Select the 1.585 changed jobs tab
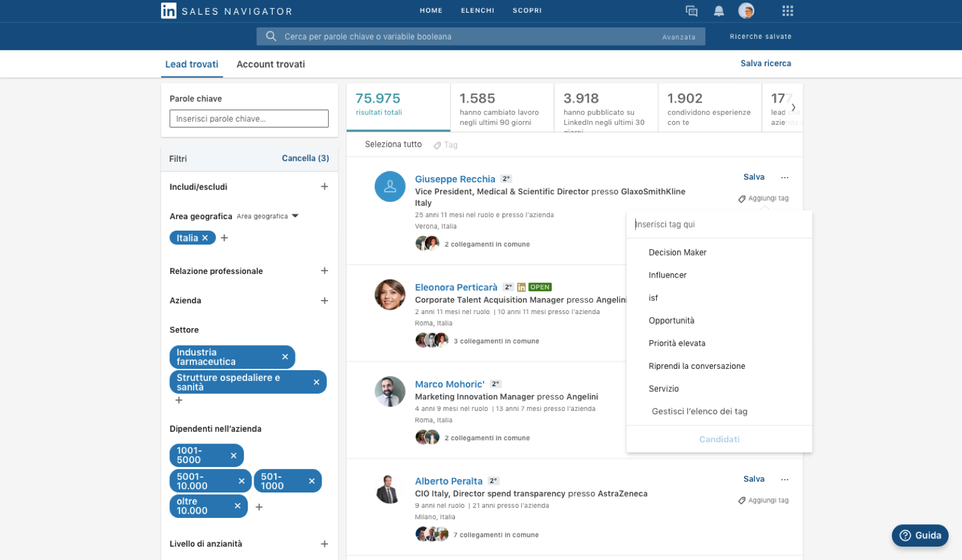This screenshot has width=962, height=560. tap(502, 107)
